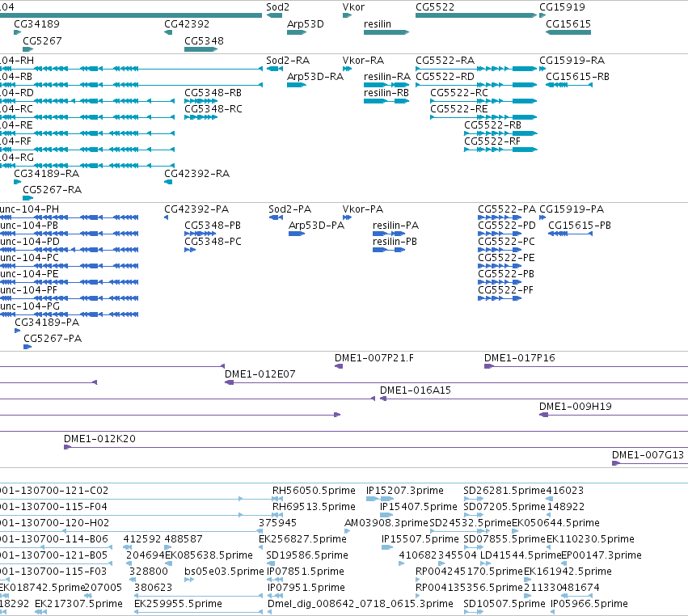
Task: Select the CG5348-PB protein label
Action: 213,225
